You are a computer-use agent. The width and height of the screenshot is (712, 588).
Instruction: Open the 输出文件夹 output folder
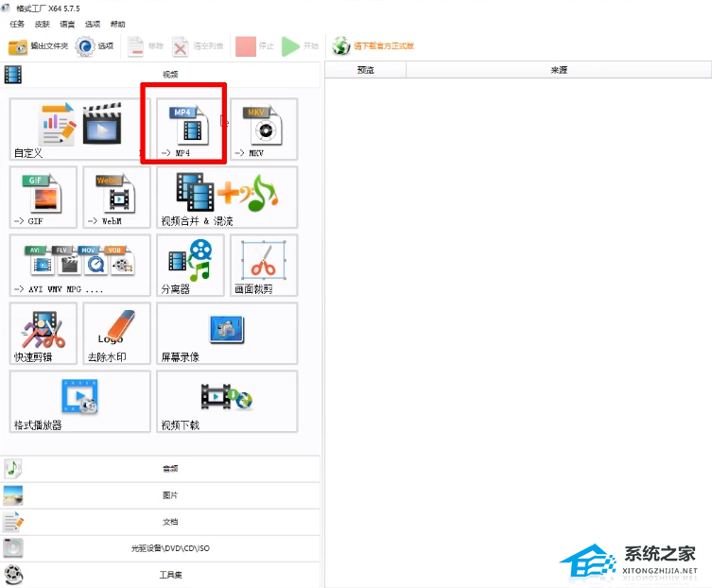tap(38, 46)
